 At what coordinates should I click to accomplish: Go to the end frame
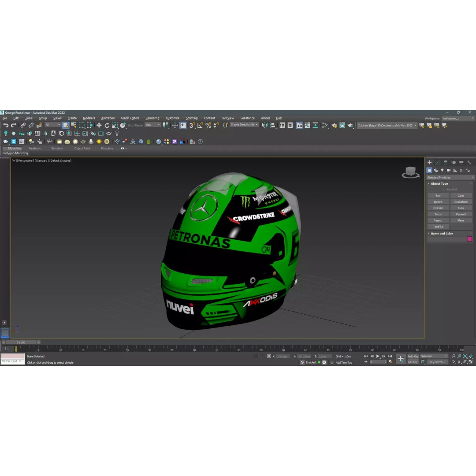(390, 356)
